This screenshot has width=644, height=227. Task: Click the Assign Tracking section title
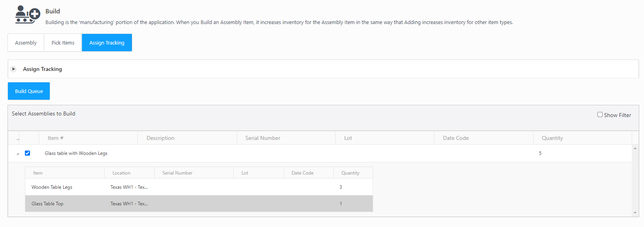tap(42, 69)
